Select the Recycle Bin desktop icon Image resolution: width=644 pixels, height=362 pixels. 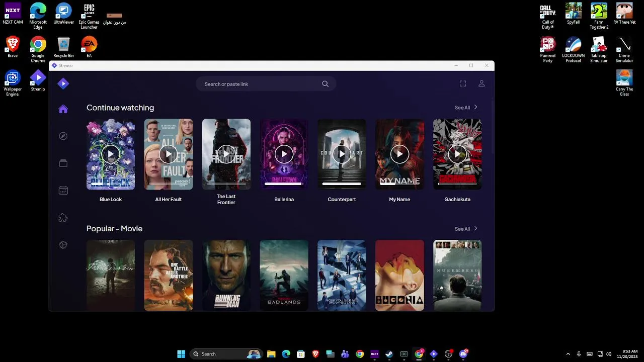pos(63,47)
